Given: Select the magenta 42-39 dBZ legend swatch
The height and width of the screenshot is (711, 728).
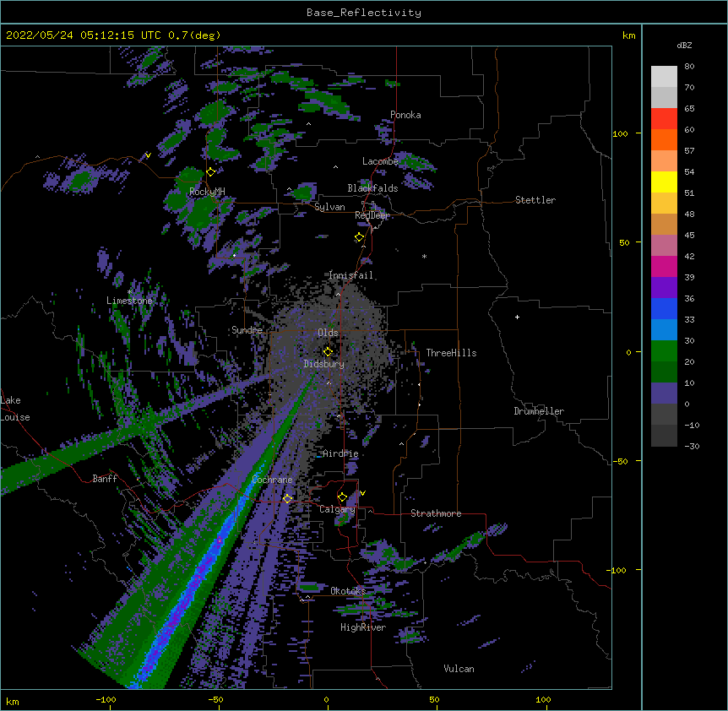Looking at the screenshot, I should click(664, 266).
